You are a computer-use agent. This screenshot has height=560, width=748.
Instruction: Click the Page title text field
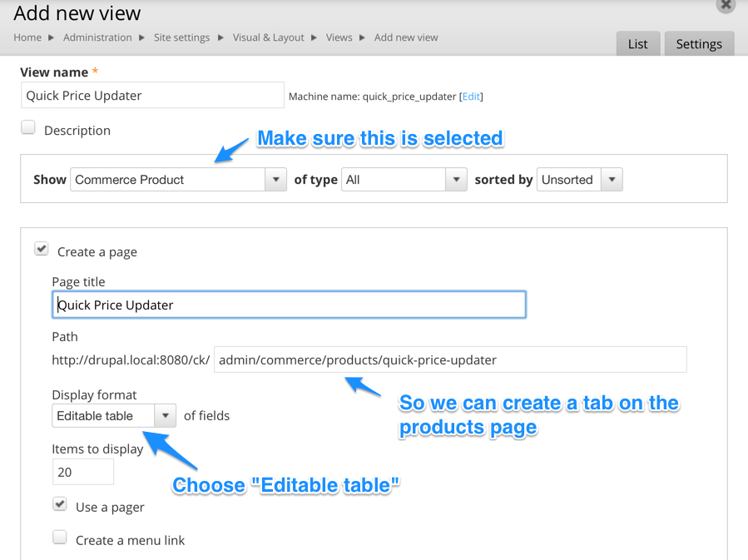tap(289, 305)
